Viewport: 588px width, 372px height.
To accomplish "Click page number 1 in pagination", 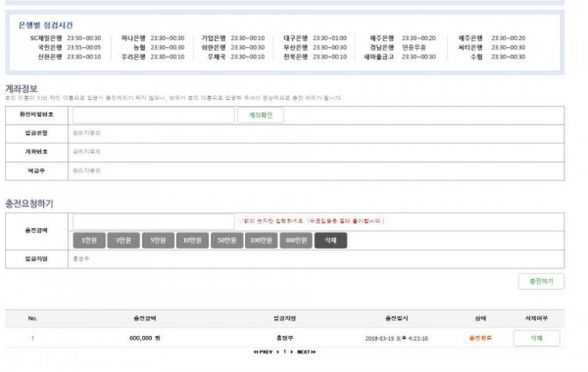I will click(284, 351).
